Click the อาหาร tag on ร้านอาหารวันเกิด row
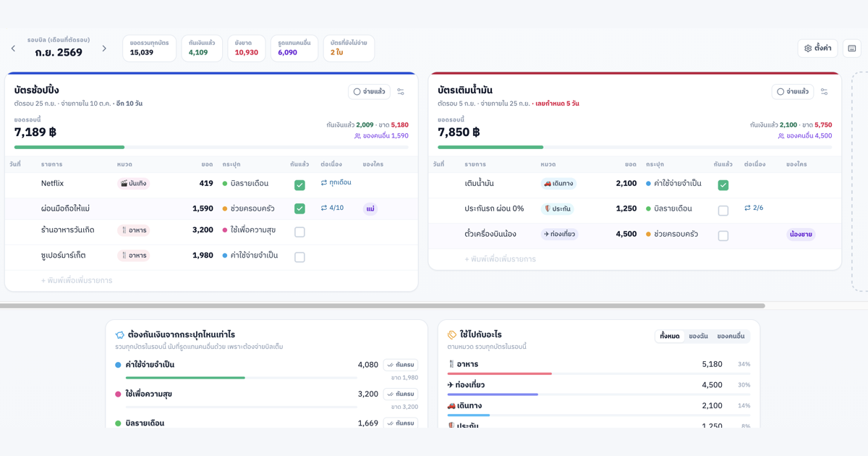Image resolution: width=868 pixels, height=456 pixels. pos(134,230)
